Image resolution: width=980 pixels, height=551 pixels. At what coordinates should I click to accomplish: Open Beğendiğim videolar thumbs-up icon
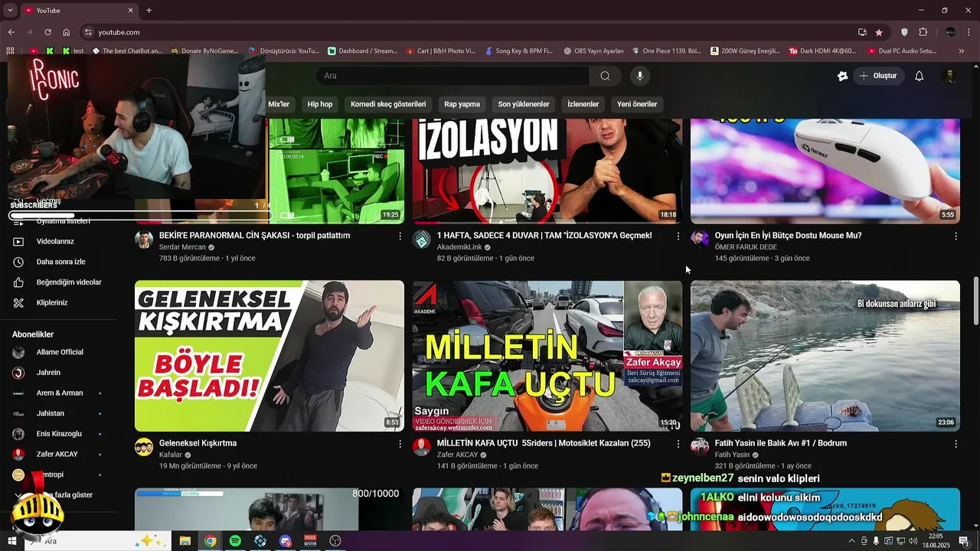click(x=18, y=282)
